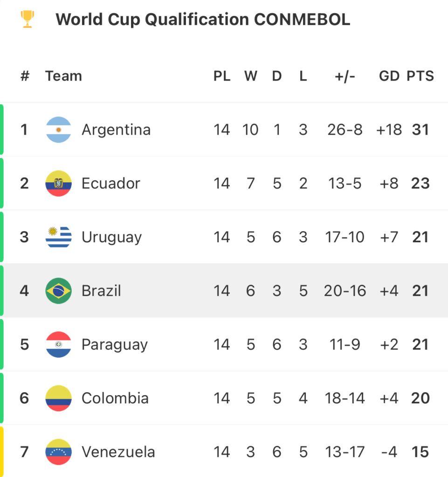Image resolution: width=448 pixels, height=477 pixels.
Task: Tap the Uruguay flag icon
Action: [58, 237]
